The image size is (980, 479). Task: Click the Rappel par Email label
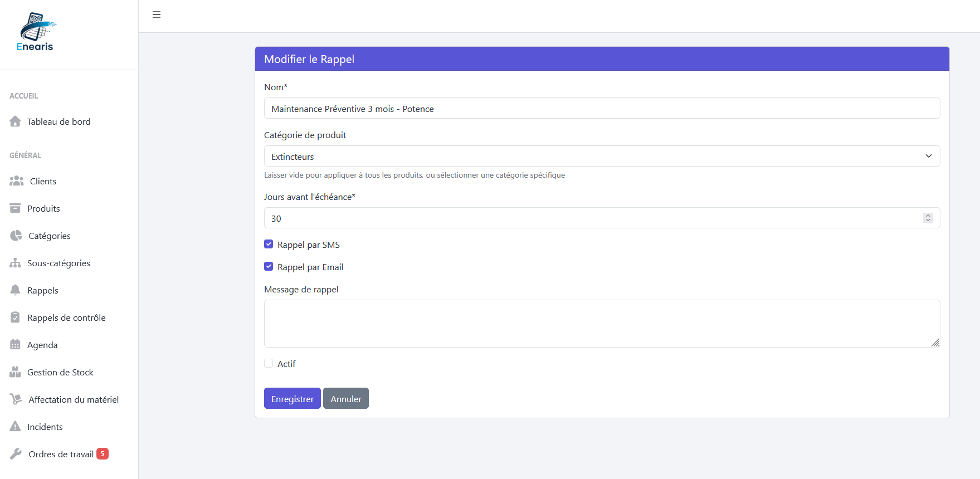click(x=310, y=267)
